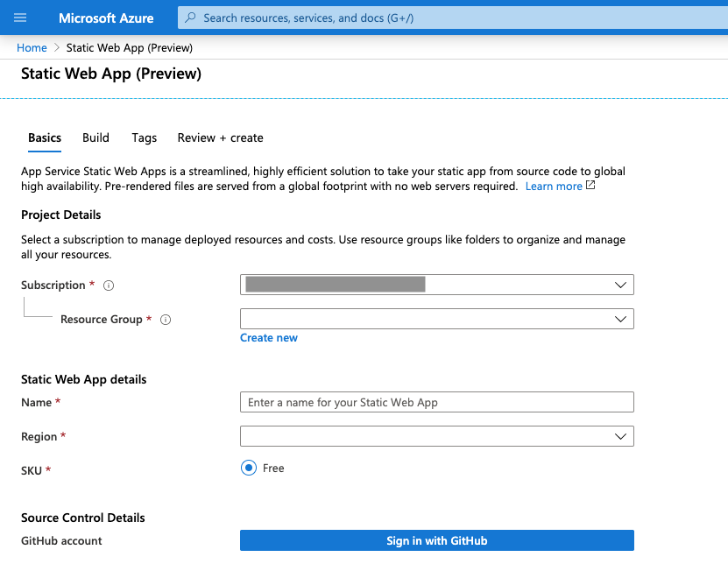
Task: Show Subscription info tooltip icon
Action: tap(109, 285)
